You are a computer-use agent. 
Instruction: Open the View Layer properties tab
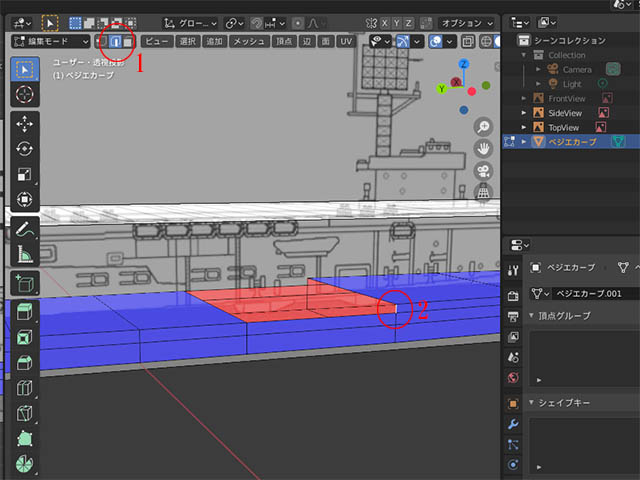click(x=513, y=337)
